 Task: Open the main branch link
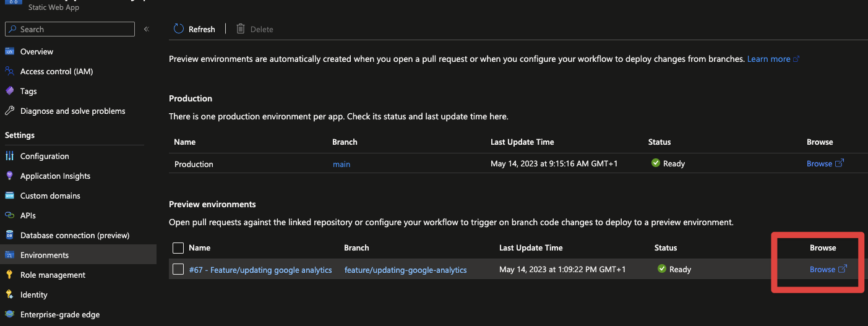click(342, 164)
